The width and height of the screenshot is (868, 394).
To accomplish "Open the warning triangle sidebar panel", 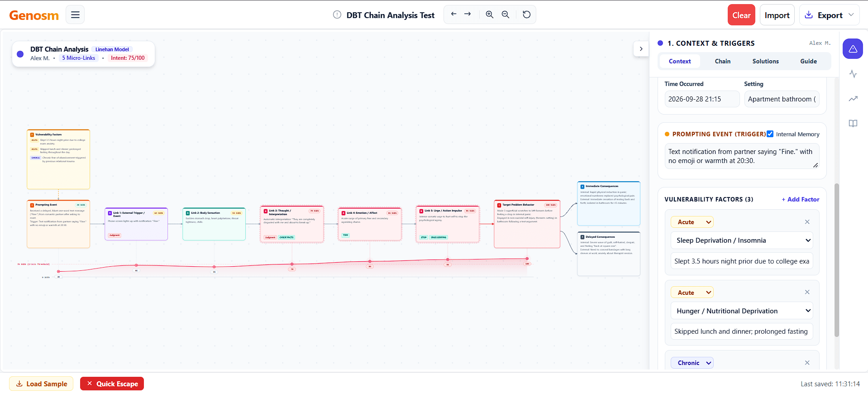I will 853,49.
